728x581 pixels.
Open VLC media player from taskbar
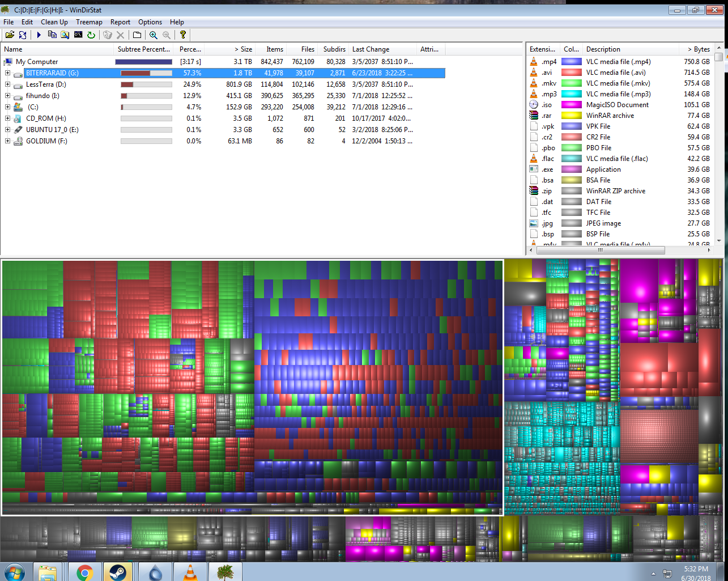(190, 572)
